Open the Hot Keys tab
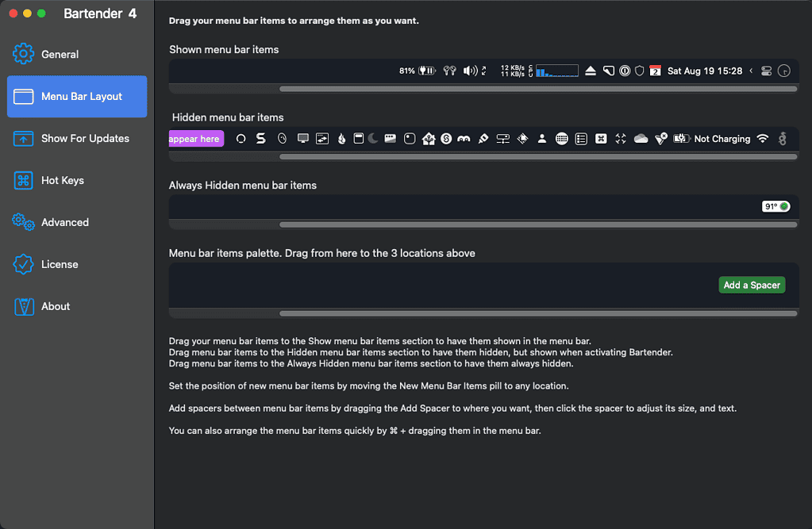 (x=77, y=180)
